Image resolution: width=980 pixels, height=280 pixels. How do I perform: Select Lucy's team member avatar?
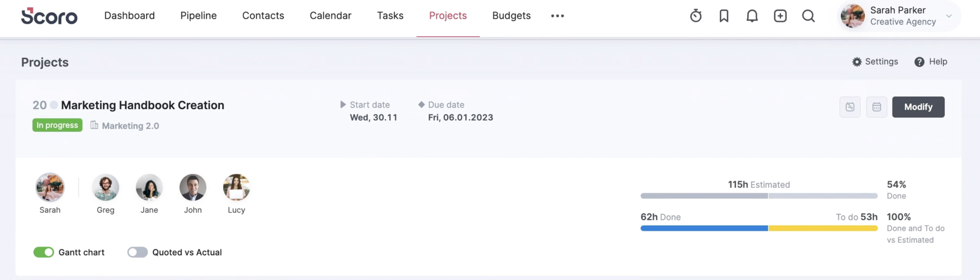(236, 187)
